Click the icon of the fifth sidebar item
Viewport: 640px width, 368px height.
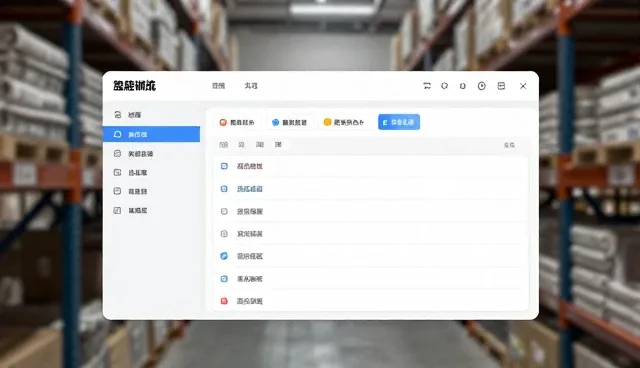tap(118, 191)
